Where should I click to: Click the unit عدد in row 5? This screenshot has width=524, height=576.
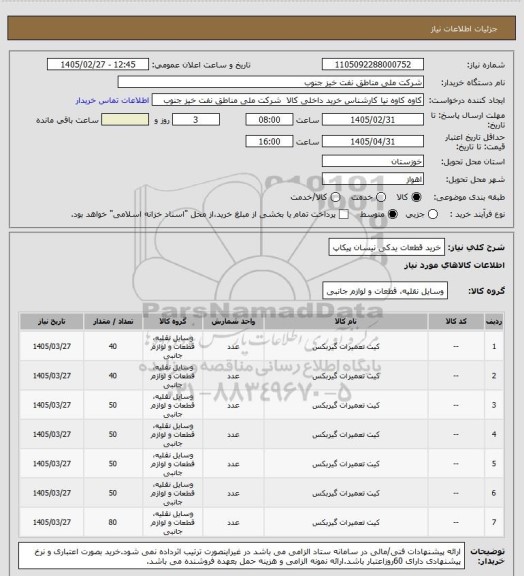click(233, 464)
